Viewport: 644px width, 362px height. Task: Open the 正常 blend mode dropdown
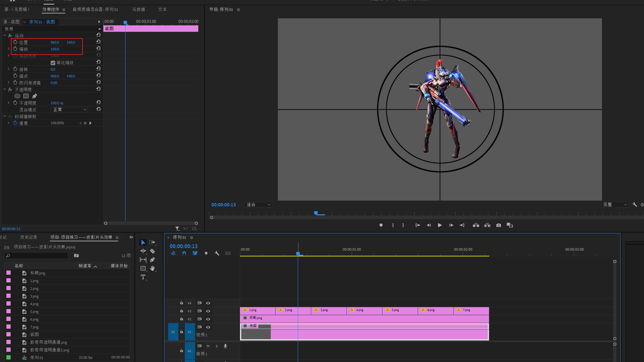pos(70,110)
